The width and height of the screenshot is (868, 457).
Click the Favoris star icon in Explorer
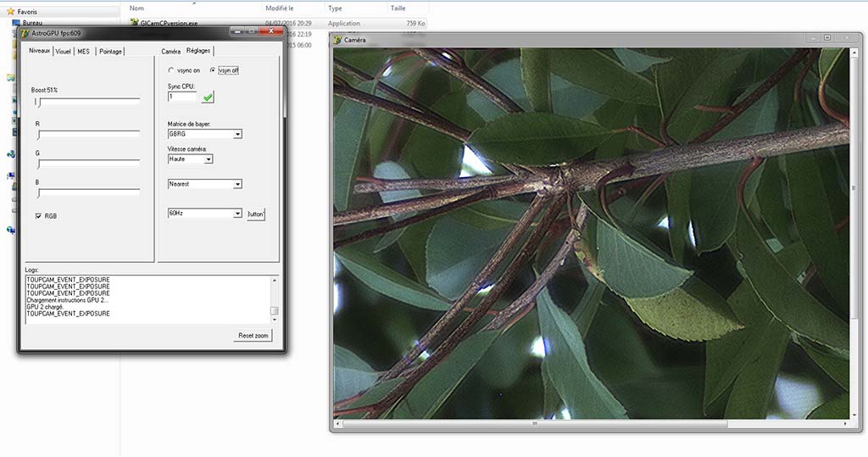click(x=10, y=12)
